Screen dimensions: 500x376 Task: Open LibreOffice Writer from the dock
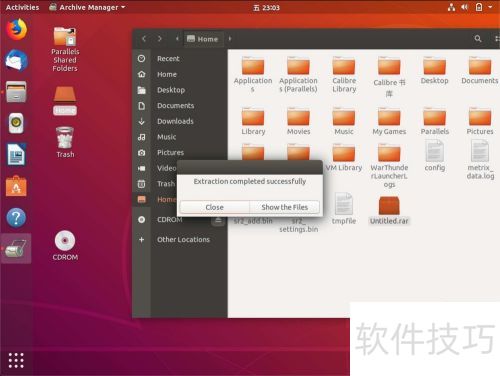tap(16, 154)
